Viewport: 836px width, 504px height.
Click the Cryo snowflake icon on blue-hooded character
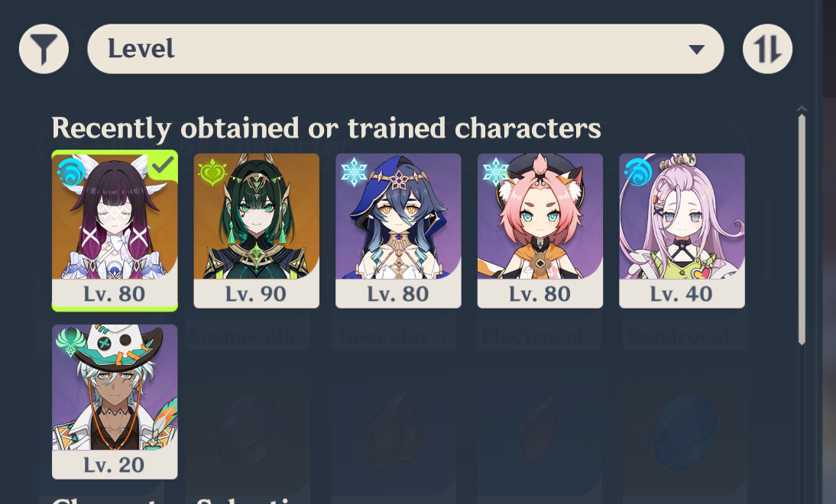coord(354,172)
